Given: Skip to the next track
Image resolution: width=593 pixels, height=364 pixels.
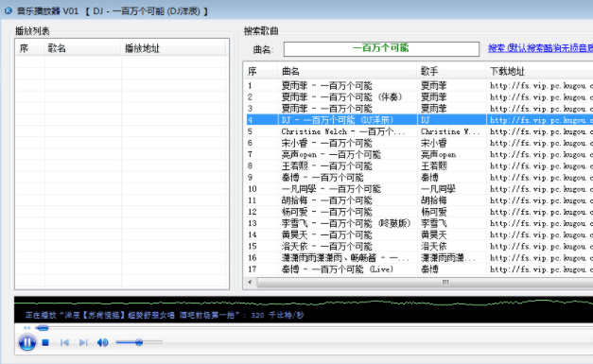Looking at the screenshot, I should 83,342.
